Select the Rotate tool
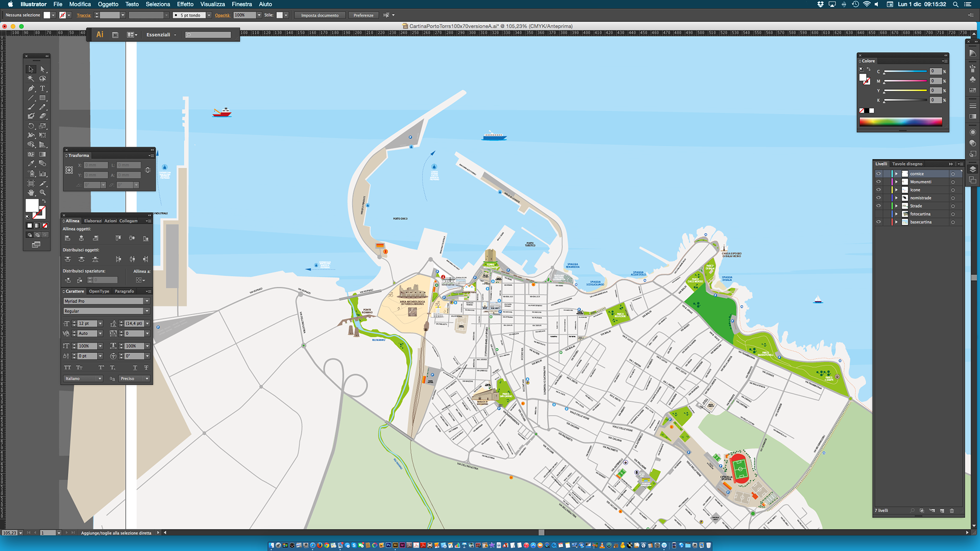This screenshot has height=551, width=980. coord(31,126)
